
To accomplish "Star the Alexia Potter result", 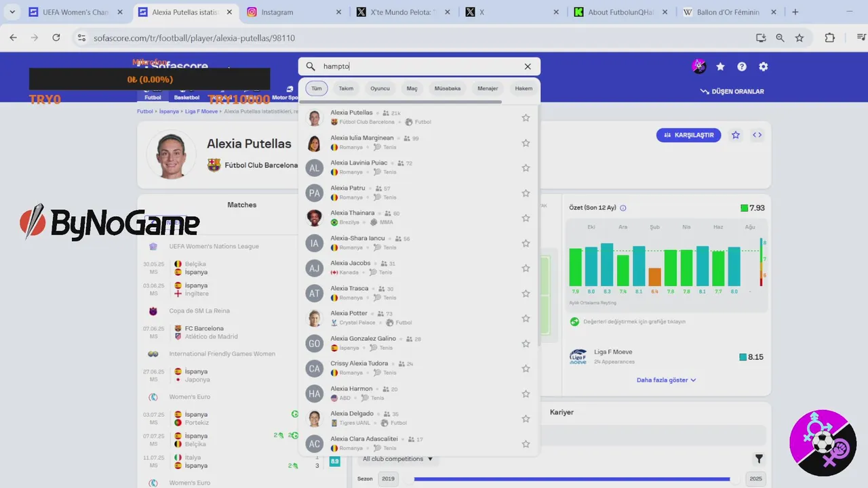I will click(x=526, y=319).
